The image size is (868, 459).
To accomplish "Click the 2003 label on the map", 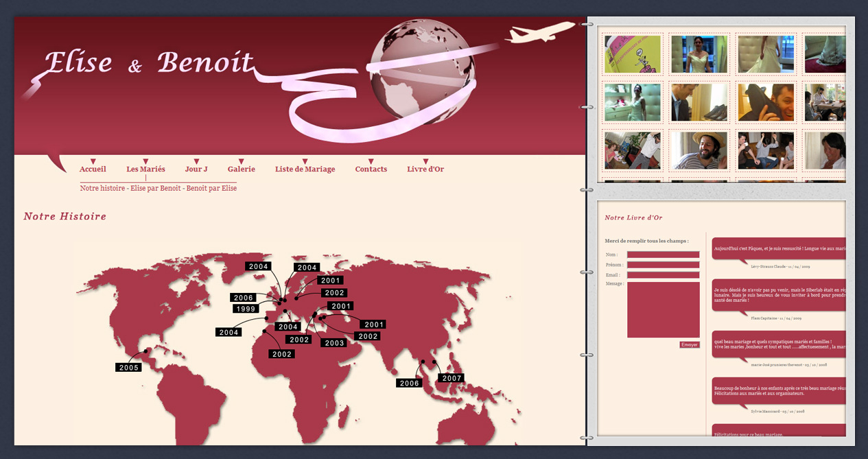I will (334, 343).
